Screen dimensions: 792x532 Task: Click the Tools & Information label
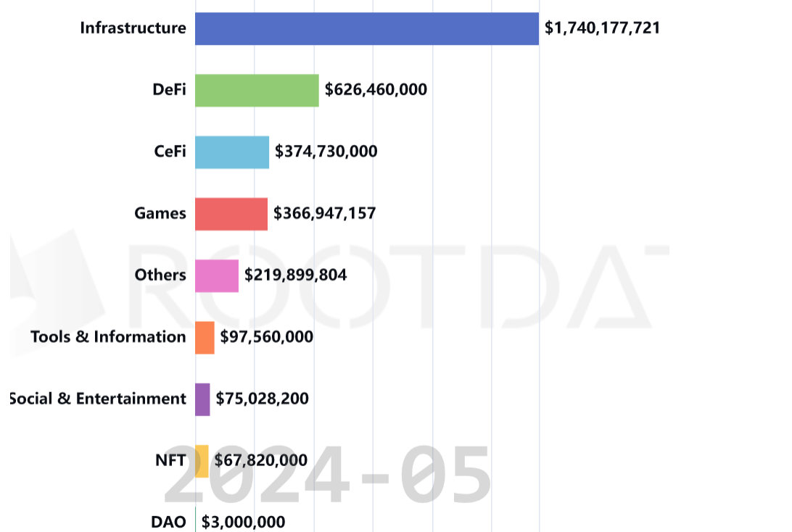[108, 336]
